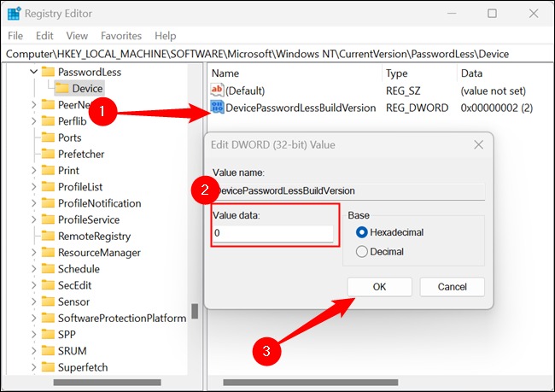Confirm the DWORD edit with OK
This screenshot has height=392, width=555.
(x=379, y=287)
